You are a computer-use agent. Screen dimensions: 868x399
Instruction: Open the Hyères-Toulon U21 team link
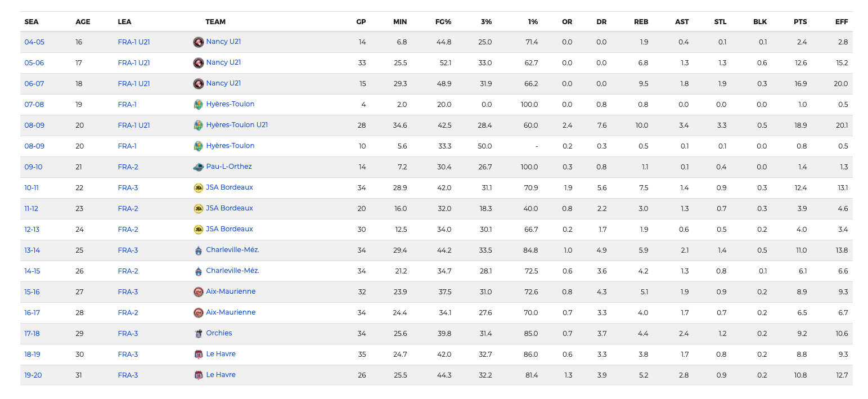click(237, 125)
